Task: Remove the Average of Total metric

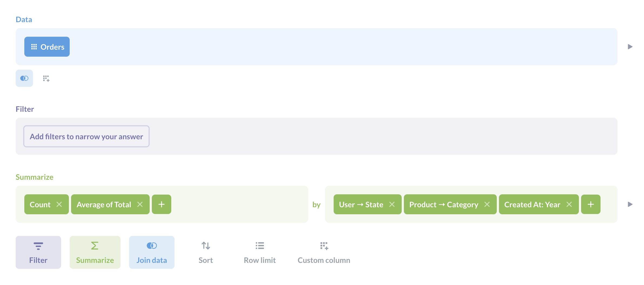Action: 140,204
